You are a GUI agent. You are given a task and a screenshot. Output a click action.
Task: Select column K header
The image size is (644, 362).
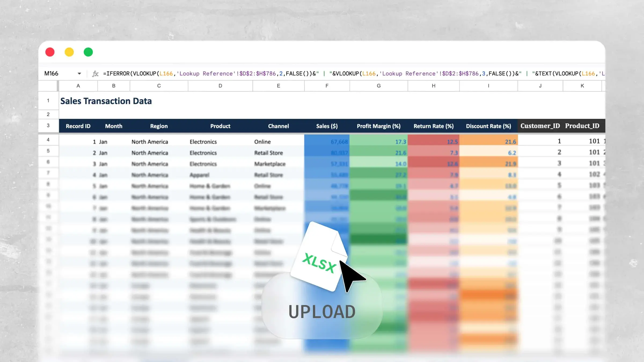[x=582, y=86]
